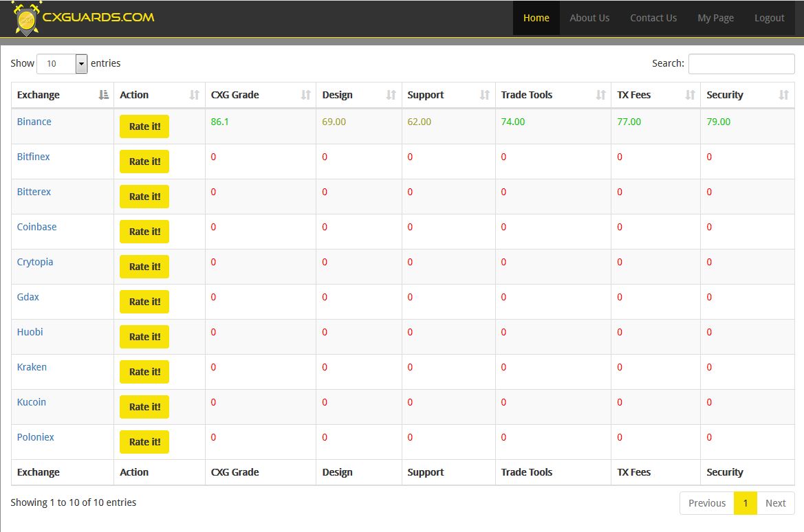The height and width of the screenshot is (532, 804).
Task: Rate the Kucoin exchange
Action: point(144,407)
